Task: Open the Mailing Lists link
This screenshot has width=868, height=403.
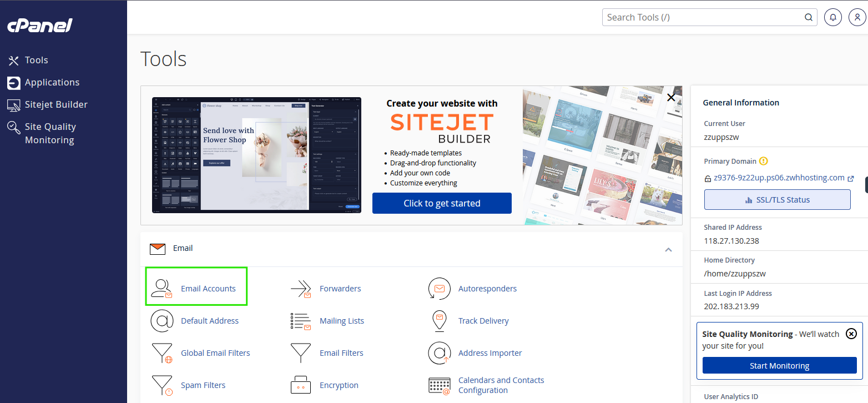Action: (342, 321)
